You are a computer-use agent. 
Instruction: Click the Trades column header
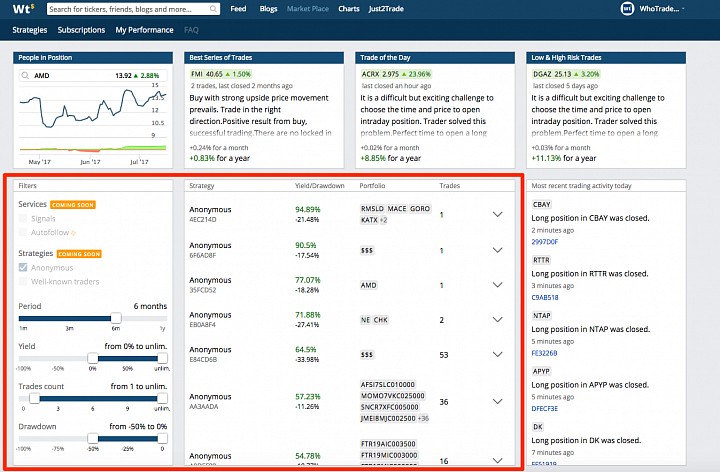point(450,185)
